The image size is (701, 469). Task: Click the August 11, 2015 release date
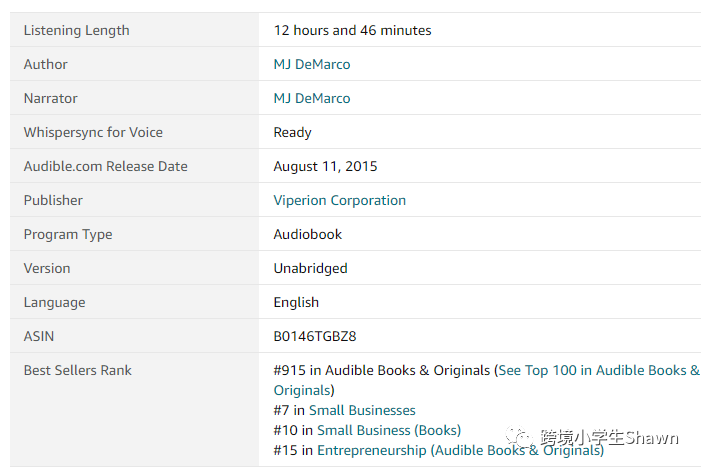tap(325, 166)
